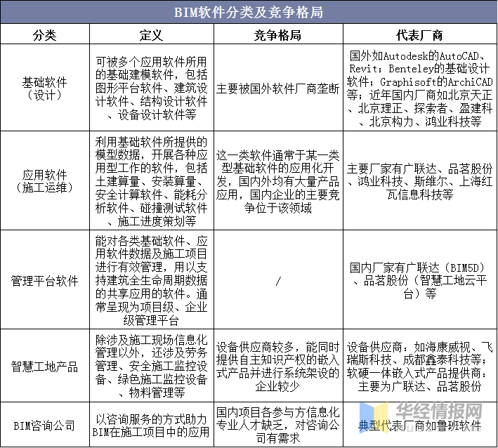Click definition starting "除涉及施工现场信息化"

coord(152,366)
